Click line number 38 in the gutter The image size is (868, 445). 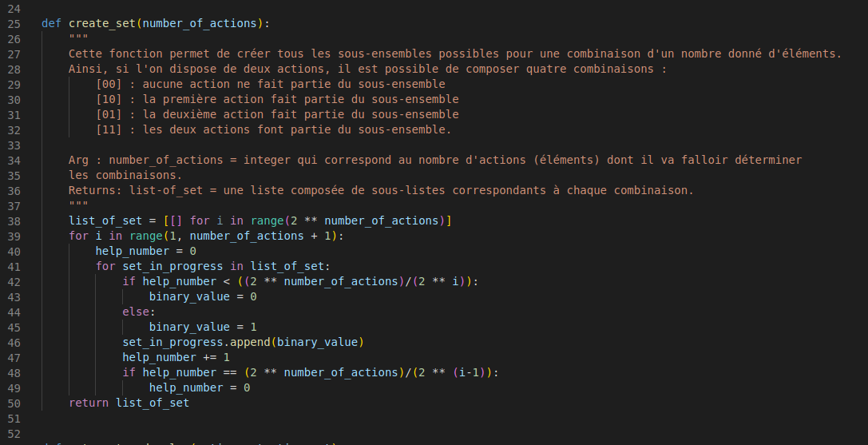coord(14,221)
